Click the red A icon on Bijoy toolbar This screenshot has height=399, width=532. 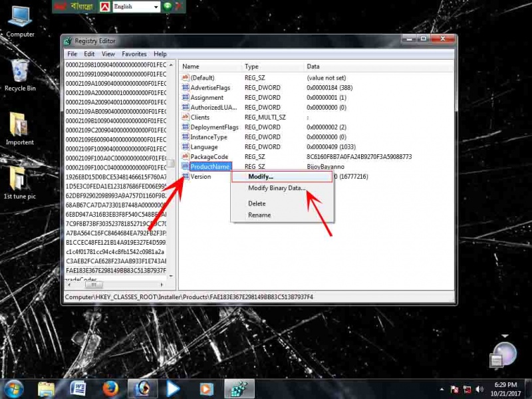[x=105, y=7]
